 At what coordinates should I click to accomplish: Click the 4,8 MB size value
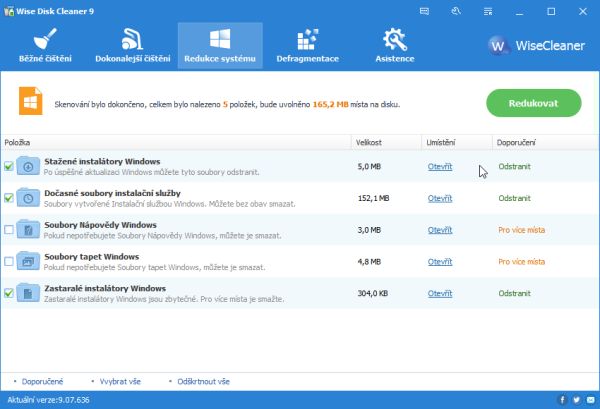[x=369, y=262]
